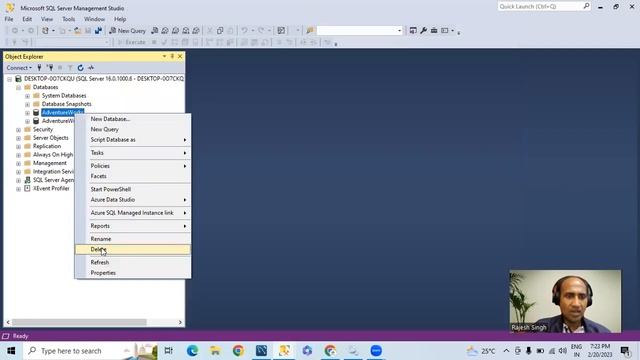Viewport: 640px width, 360px height.
Task: Close the Object Explorer panel
Action: tap(180, 56)
